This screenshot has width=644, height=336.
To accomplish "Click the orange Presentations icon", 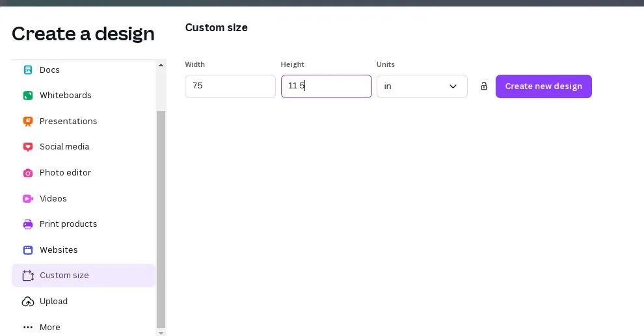I will (28, 122).
